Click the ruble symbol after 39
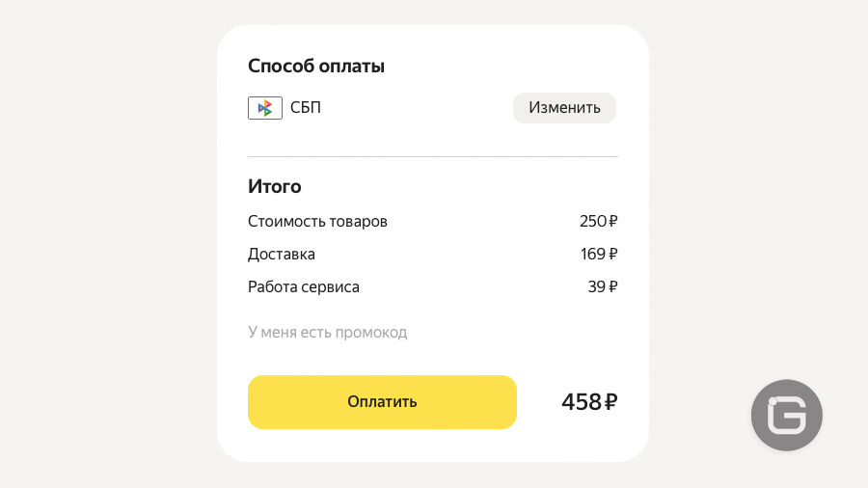Image resolution: width=868 pixels, height=488 pixels. point(612,286)
